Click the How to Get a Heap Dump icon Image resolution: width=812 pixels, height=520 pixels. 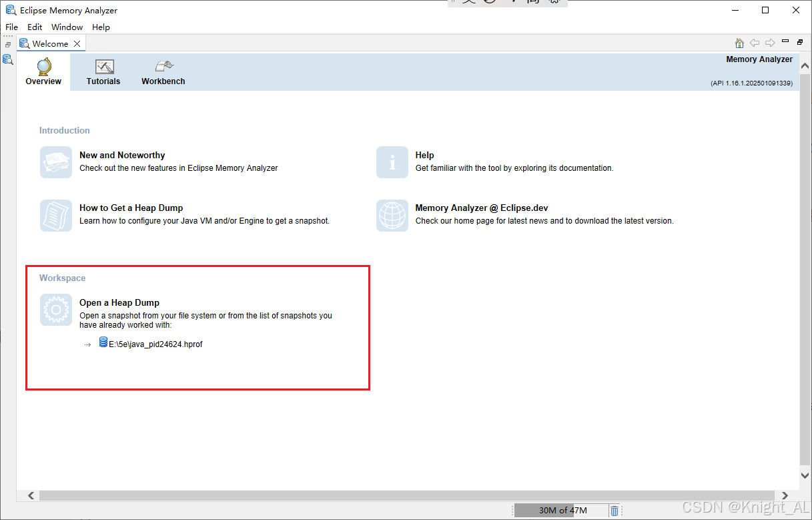(x=56, y=215)
